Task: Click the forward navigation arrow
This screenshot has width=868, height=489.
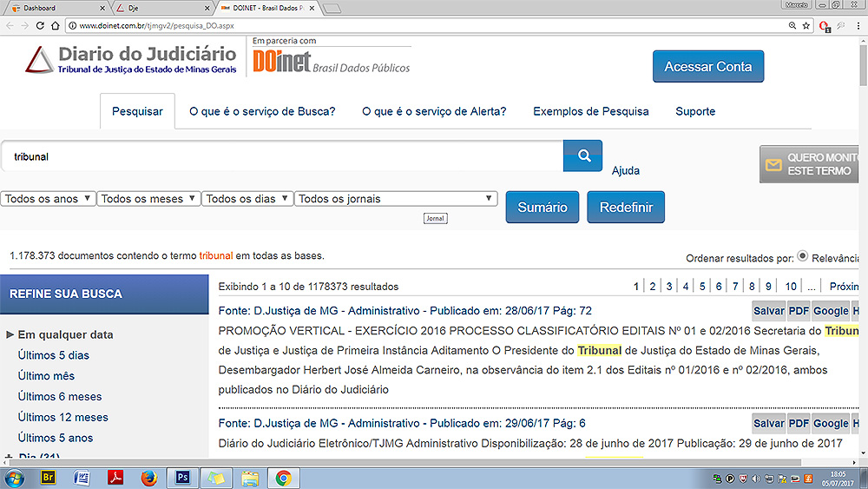Action: tap(24, 25)
